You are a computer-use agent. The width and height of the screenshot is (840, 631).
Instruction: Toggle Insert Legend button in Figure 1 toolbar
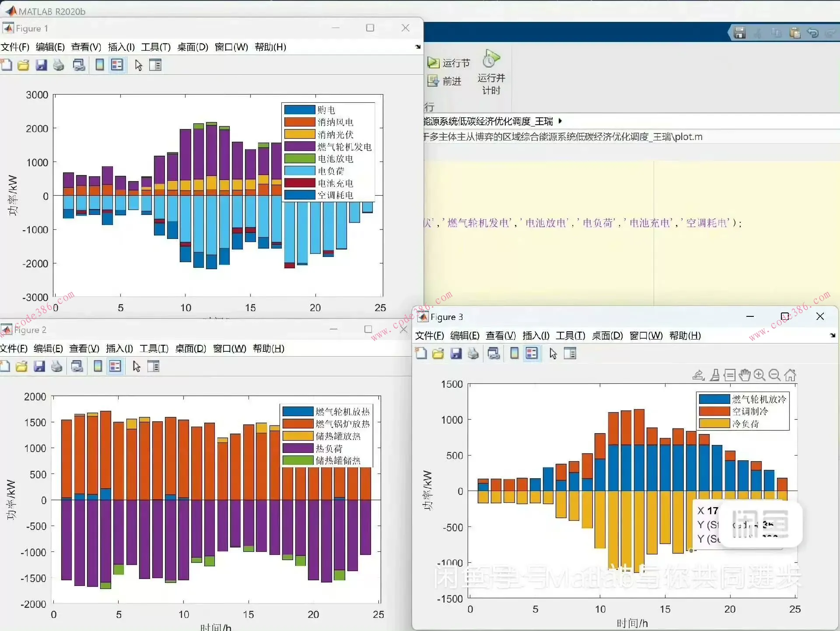tap(117, 65)
